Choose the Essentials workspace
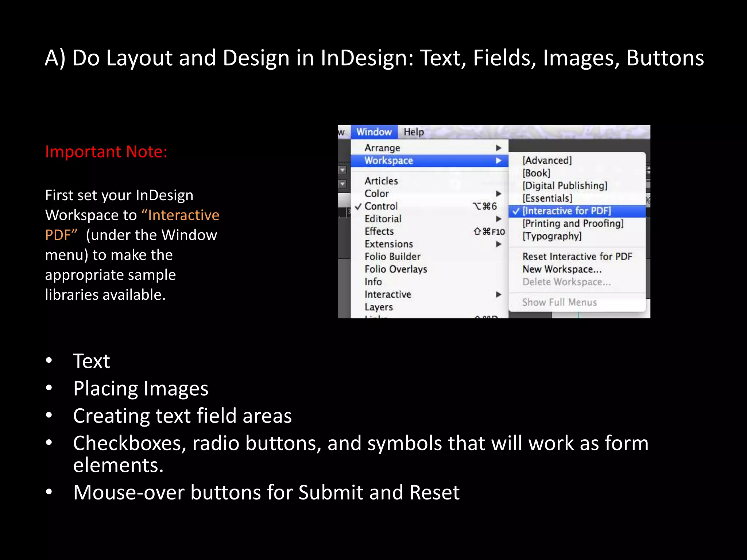Image resolution: width=747 pixels, height=560 pixels. click(x=547, y=198)
